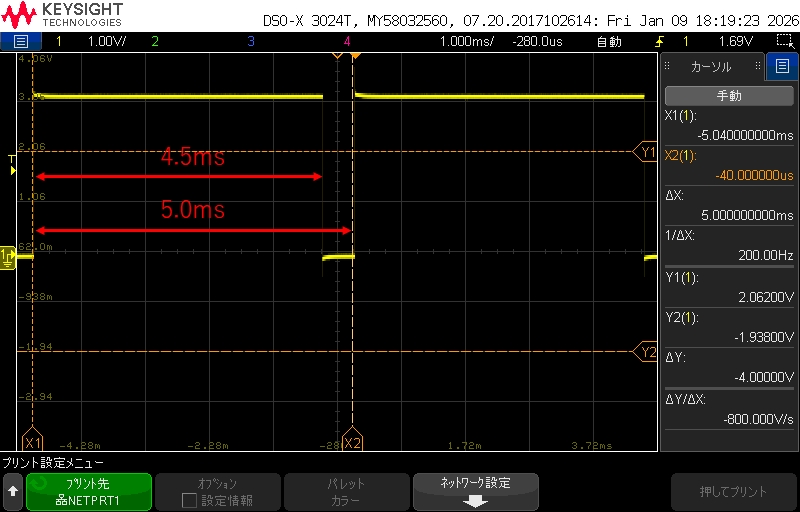Select the Y2 cursor tag
This screenshot has height=512, width=800.
pos(648,352)
